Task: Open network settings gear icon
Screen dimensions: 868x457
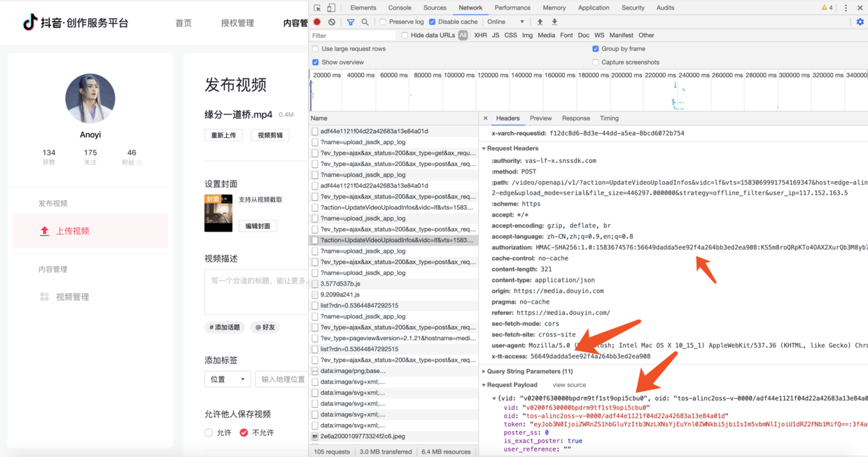Action: [860, 22]
